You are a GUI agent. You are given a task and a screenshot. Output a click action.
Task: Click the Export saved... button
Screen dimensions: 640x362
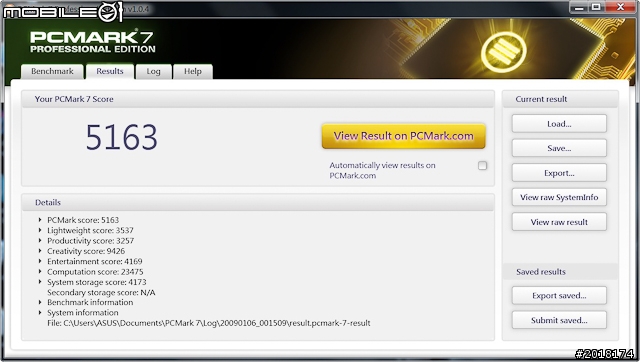[559, 295]
